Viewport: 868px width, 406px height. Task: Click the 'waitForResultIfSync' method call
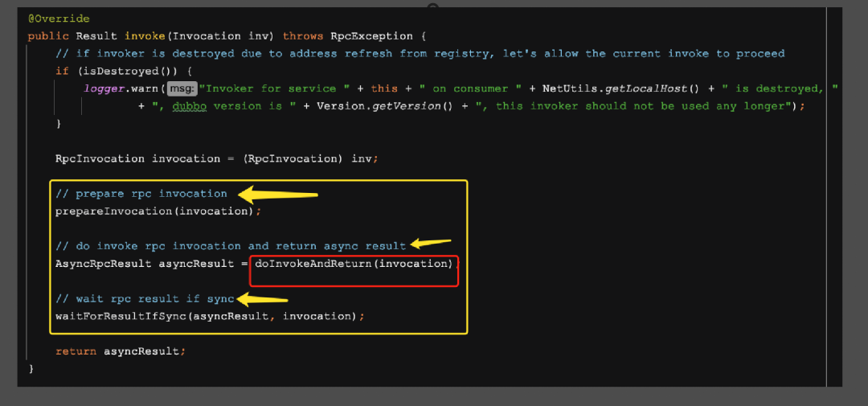point(120,316)
